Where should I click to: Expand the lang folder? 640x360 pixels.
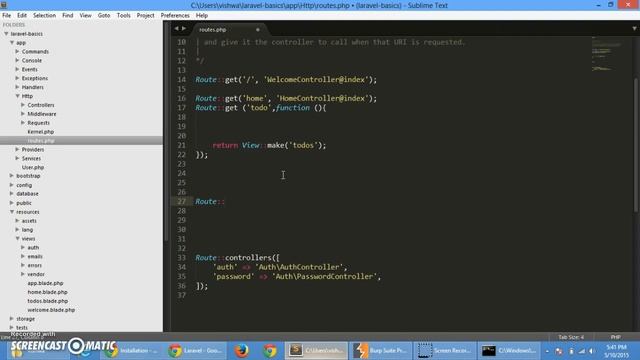coord(17,230)
